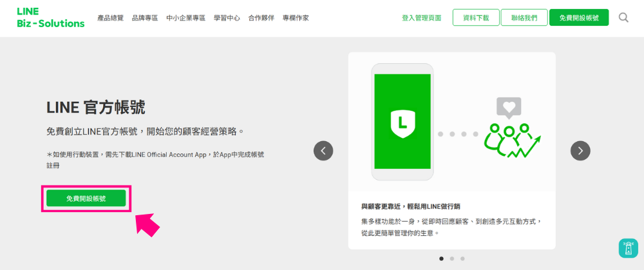Select the first carousel dot indicator
Image resolution: width=644 pixels, height=270 pixels.
click(x=442, y=258)
